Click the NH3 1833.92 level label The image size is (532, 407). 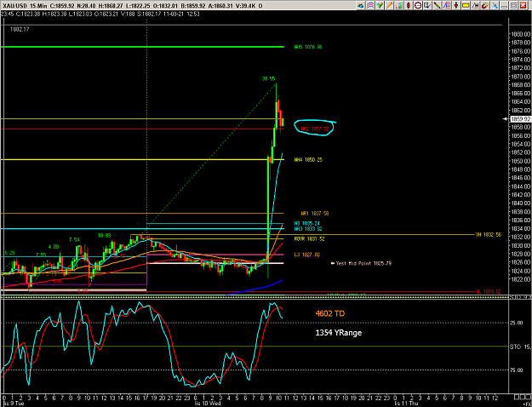(308, 229)
